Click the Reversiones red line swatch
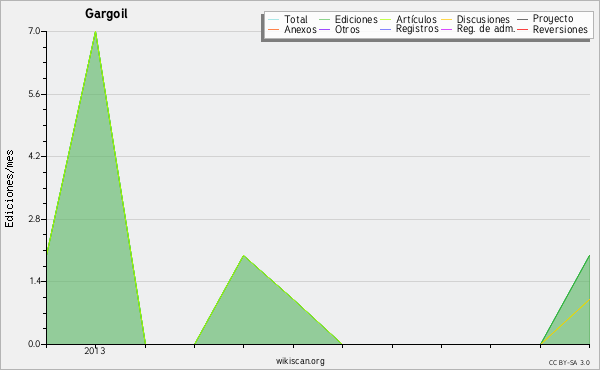This screenshot has width=600, height=370. [522, 29]
